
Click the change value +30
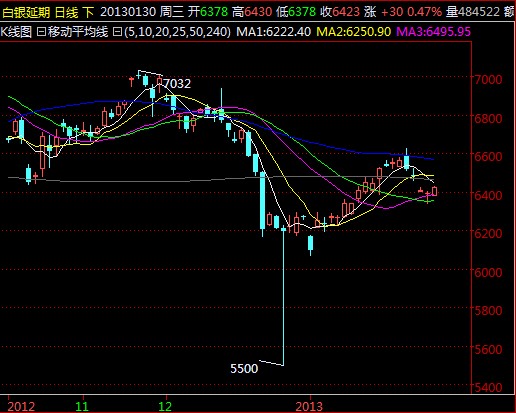(392, 12)
